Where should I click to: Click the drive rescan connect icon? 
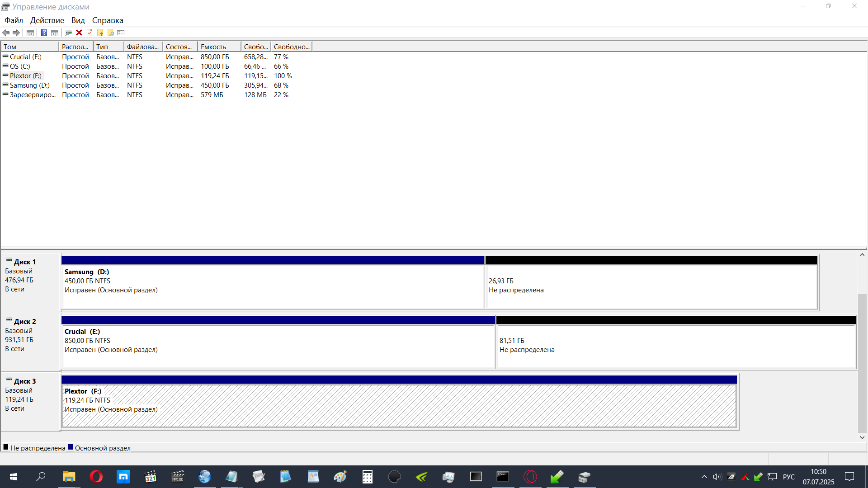coord(68,33)
